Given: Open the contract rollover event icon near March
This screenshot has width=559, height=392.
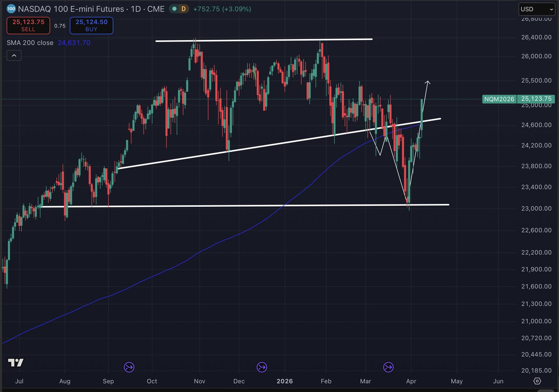Looking at the screenshot, I should pyautogui.click(x=389, y=367).
